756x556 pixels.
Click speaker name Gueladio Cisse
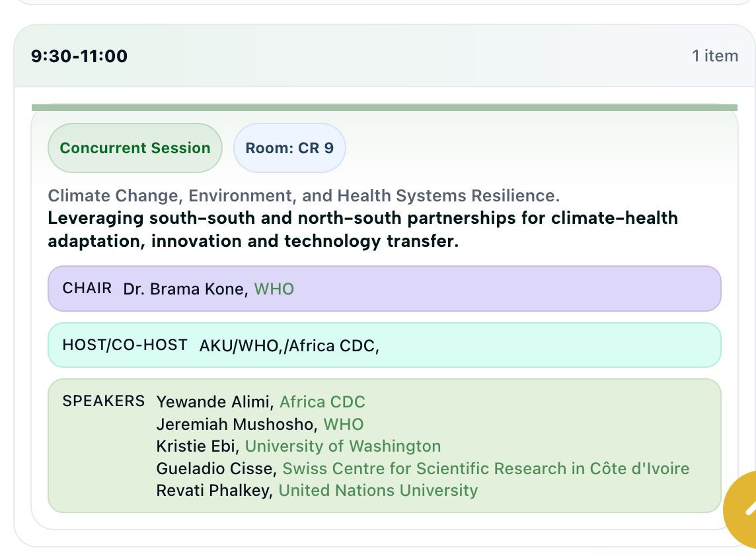217,468
